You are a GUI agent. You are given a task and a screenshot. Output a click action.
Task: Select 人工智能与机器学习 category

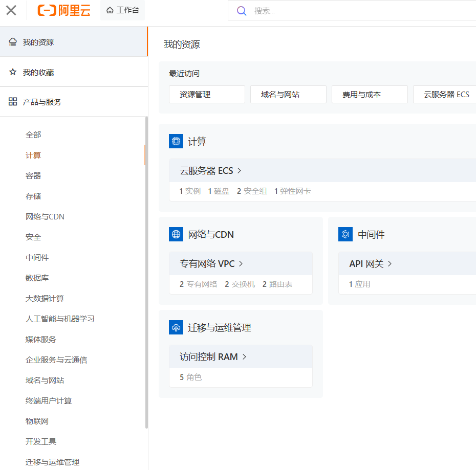60,319
